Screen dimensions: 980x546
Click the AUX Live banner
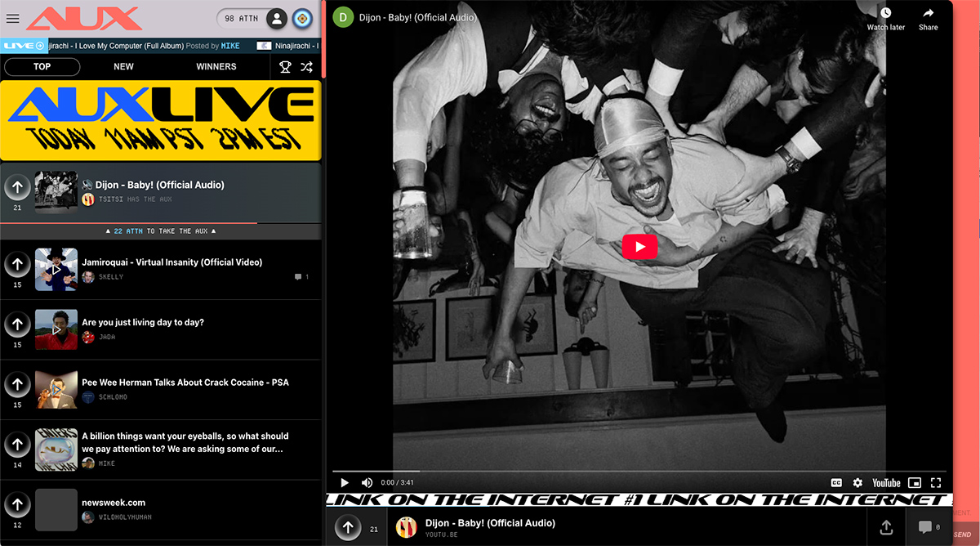pyautogui.click(x=161, y=120)
